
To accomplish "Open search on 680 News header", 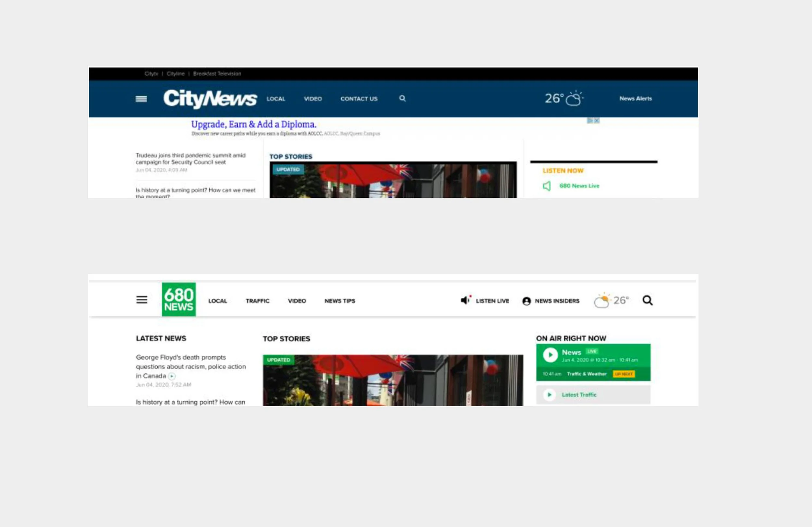I will [x=647, y=300].
